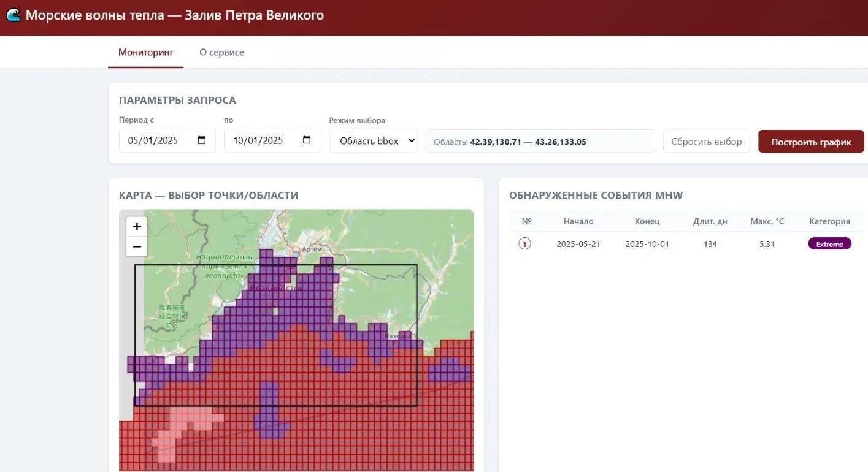Viewport: 868px width, 472px height.
Task: Click max temperature value 5.31
Action: (767, 244)
